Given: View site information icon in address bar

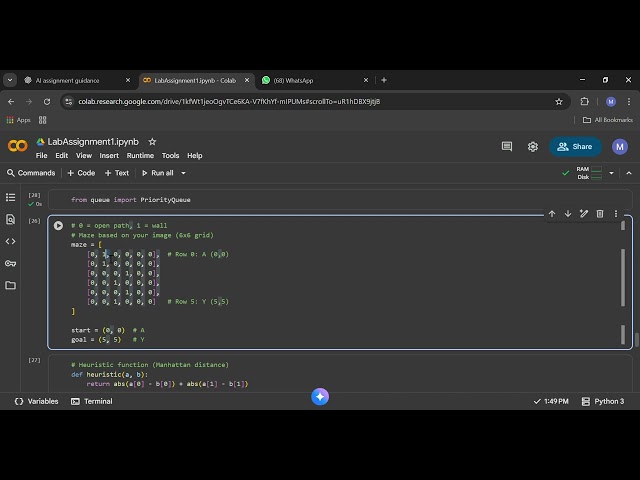Looking at the screenshot, I should click(x=69, y=102).
